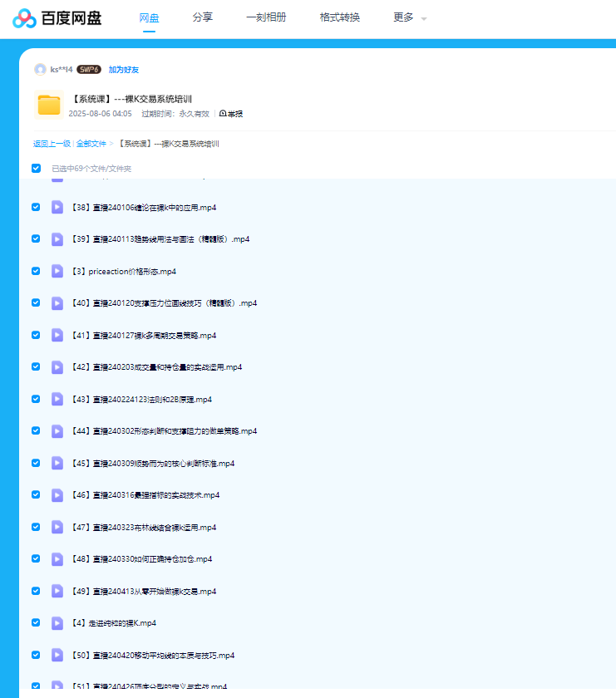Viewport: 616px width, 698px height.
Task: Open file 【46】直播240316最强指标的实战技术.mp4
Action: click(145, 495)
